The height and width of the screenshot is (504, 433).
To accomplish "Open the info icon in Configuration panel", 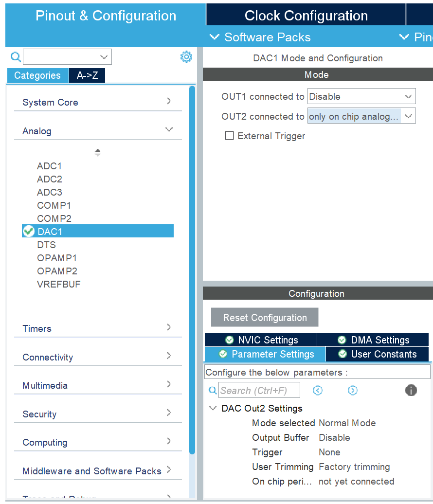I will tap(411, 390).
